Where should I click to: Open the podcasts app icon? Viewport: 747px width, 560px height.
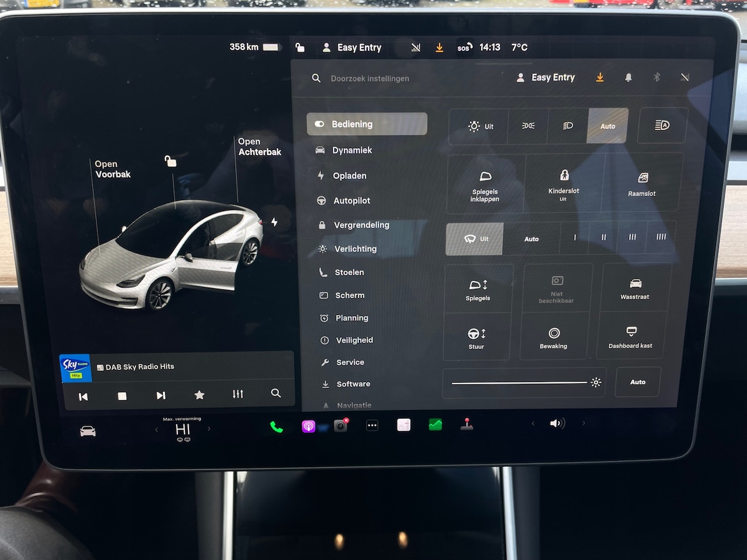click(309, 426)
